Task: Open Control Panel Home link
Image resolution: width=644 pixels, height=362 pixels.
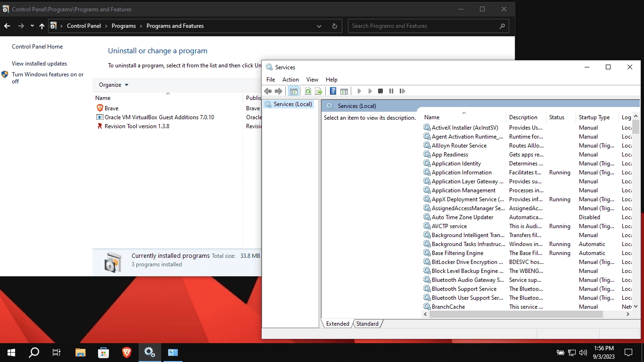Action: [x=37, y=47]
